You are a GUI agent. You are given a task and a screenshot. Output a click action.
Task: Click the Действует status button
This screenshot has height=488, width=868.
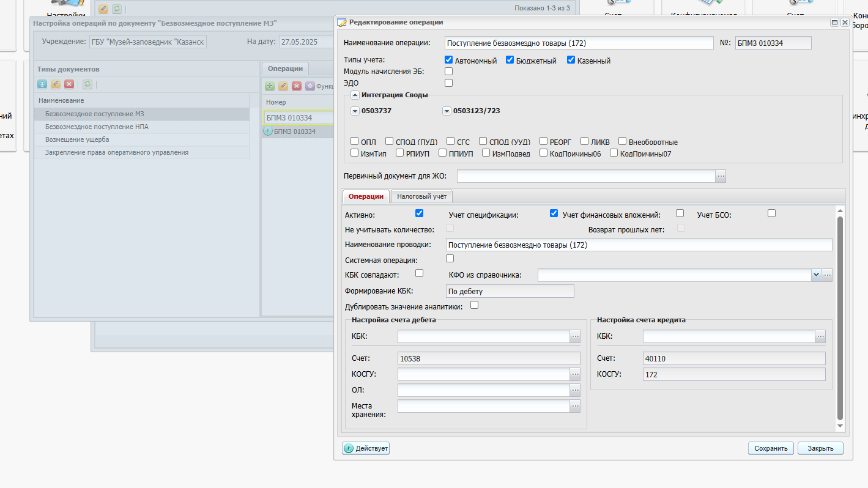click(x=366, y=448)
